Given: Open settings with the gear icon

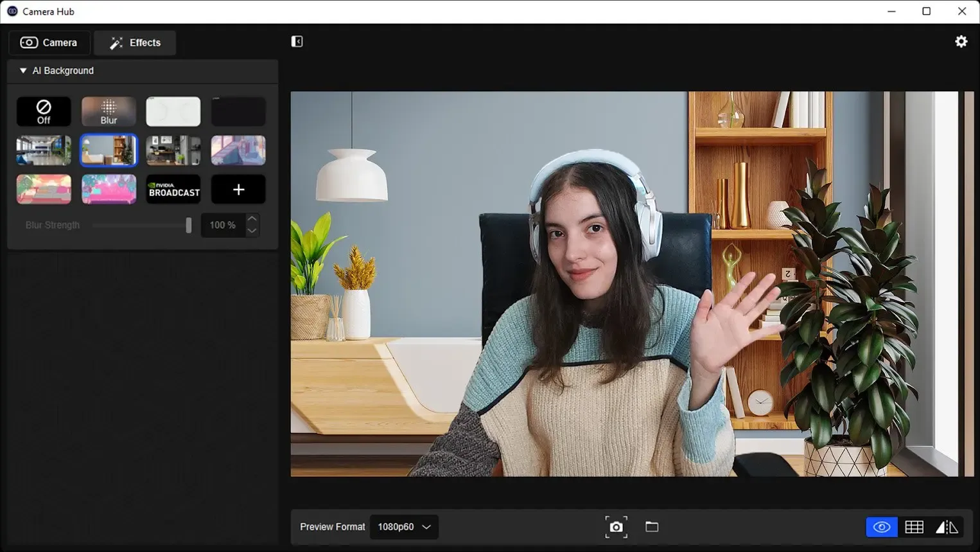Looking at the screenshot, I should click(961, 42).
